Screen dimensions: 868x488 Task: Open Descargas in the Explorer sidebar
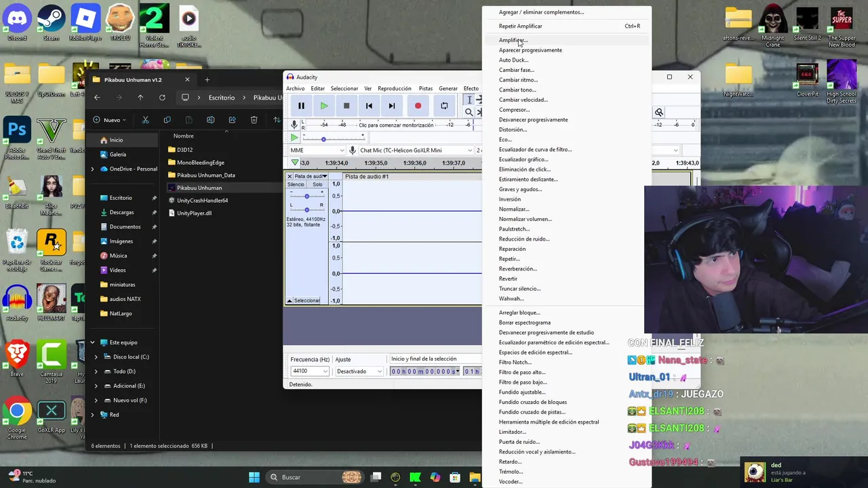click(121, 212)
